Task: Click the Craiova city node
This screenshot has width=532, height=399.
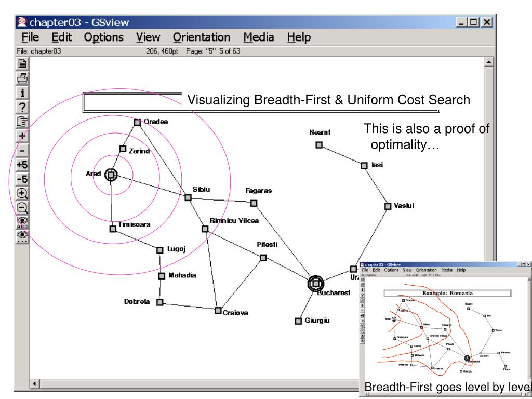Action: click(x=218, y=311)
